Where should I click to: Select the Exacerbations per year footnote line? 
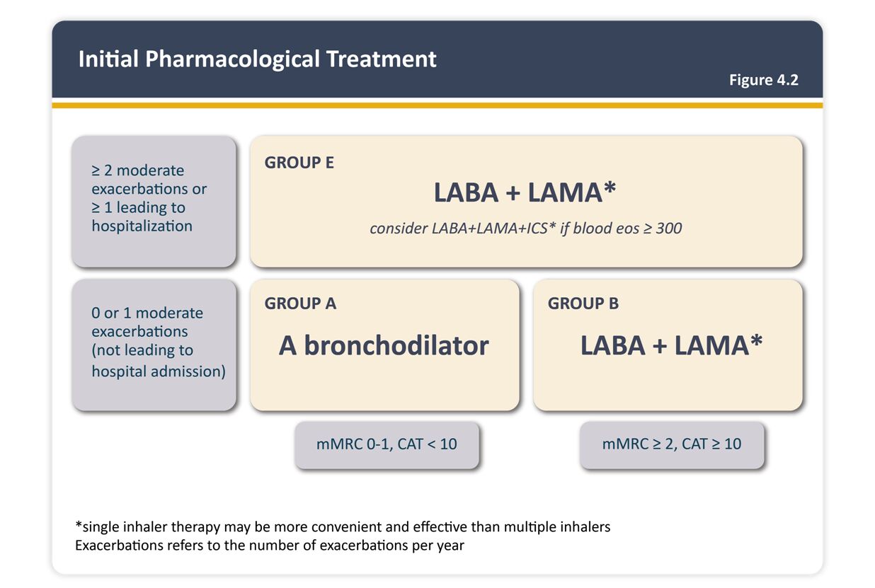270,546
